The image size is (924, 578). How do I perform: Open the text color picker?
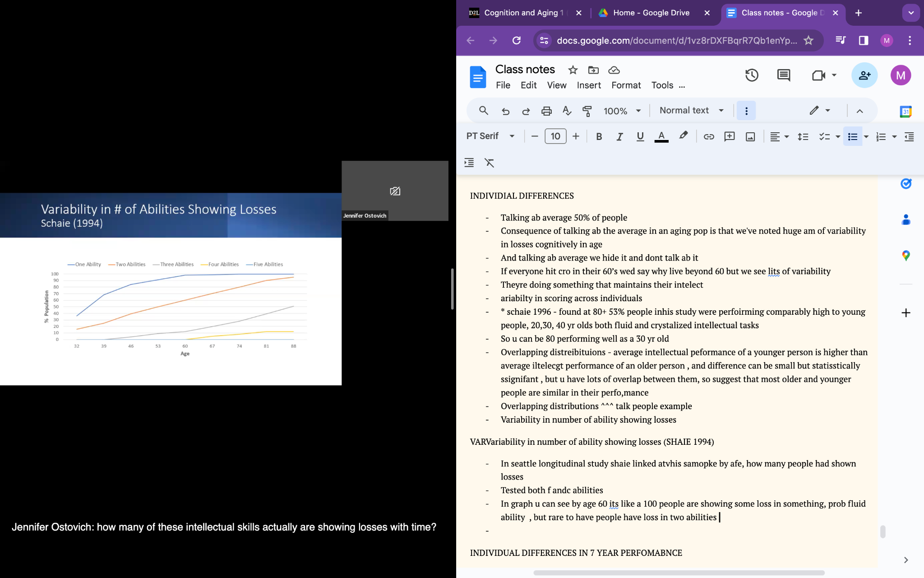pyautogui.click(x=661, y=137)
